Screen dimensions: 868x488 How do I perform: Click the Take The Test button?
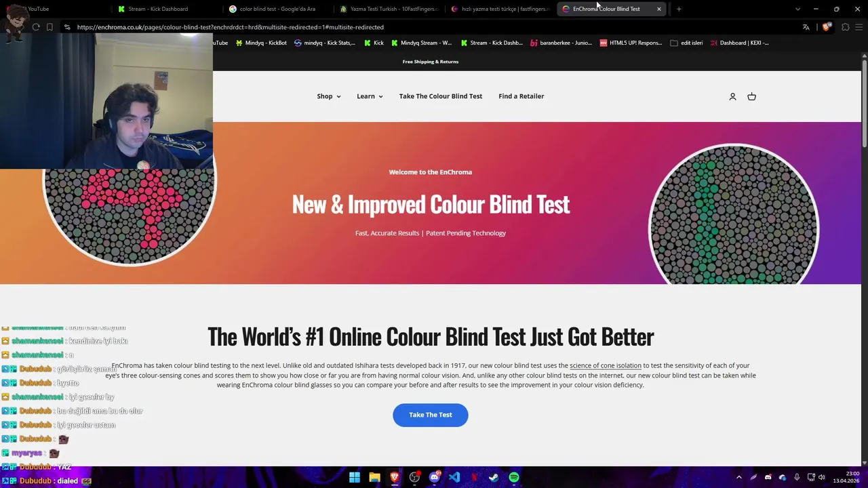point(431,415)
